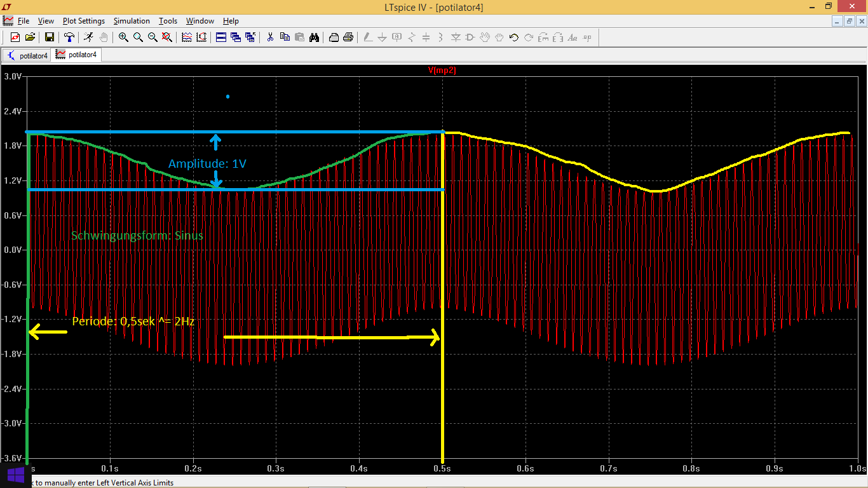Click the capacitor component icon
Viewport: 868px width, 488px height.
click(426, 37)
